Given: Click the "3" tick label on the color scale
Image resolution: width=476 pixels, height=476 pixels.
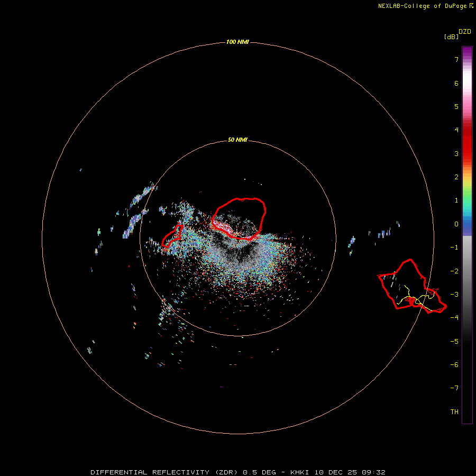Looking at the screenshot, I should pyautogui.click(x=456, y=153).
